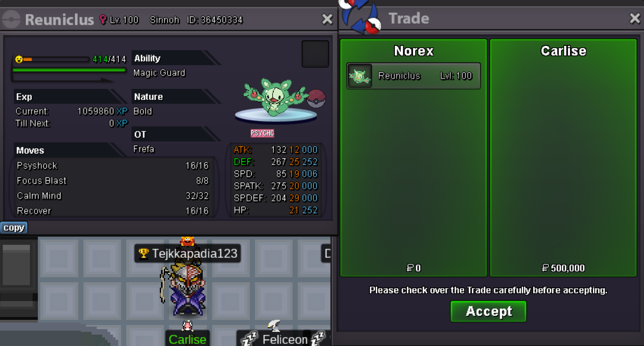Click the Carlise player name tag
The image size is (644, 346).
coord(187,339)
